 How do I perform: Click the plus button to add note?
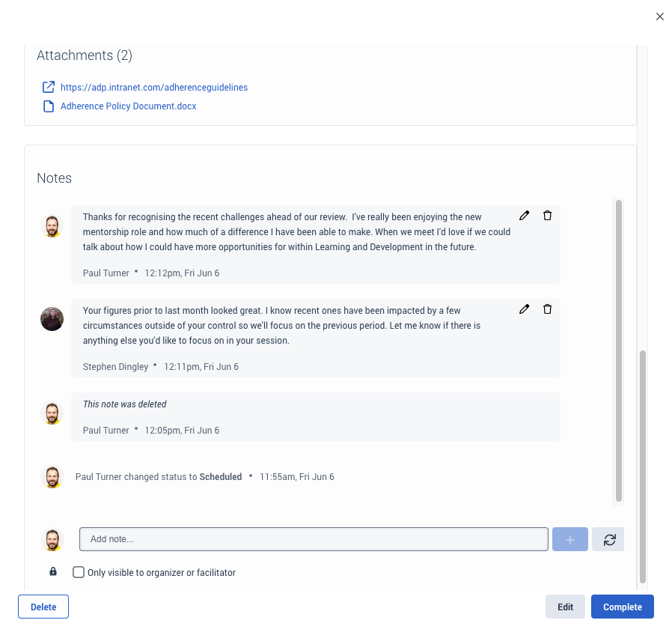pyautogui.click(x=570, y=539)
